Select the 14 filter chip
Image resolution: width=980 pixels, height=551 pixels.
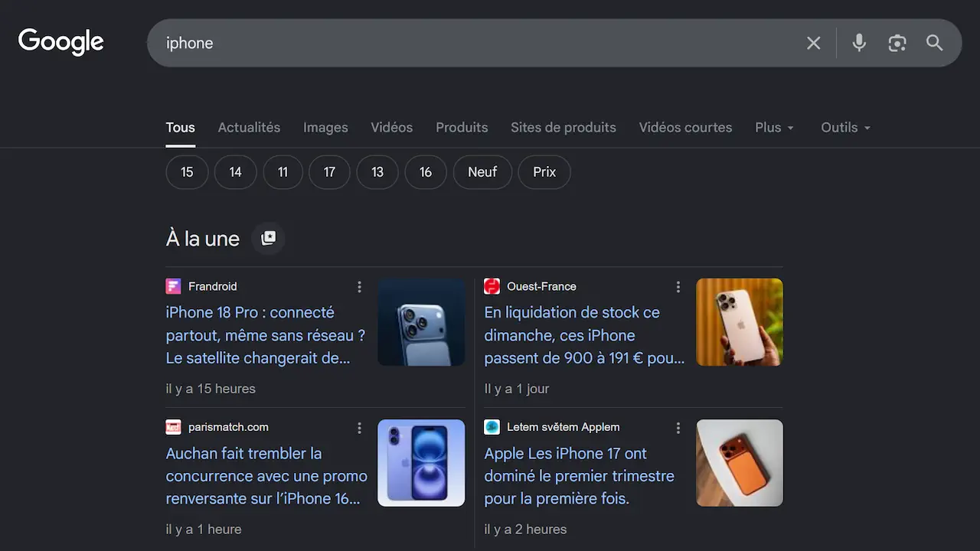(235, 172)
